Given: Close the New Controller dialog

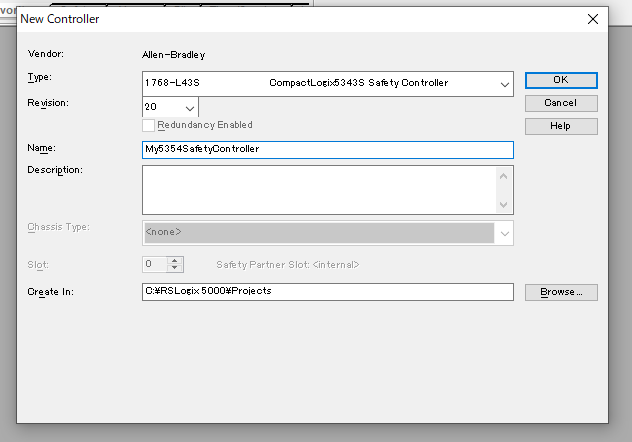Looking at the screenshot, I should tap(592, 19).
